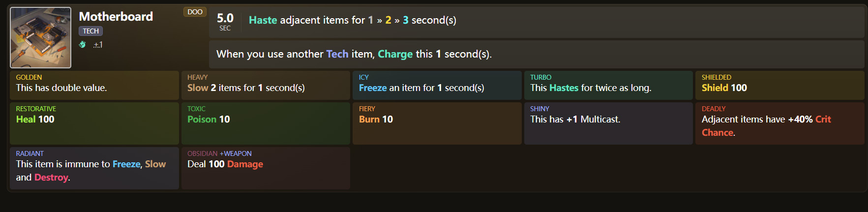Click the 'Charge' keyword in the passive text
This screenshot has height=212, width=868.
395,54
